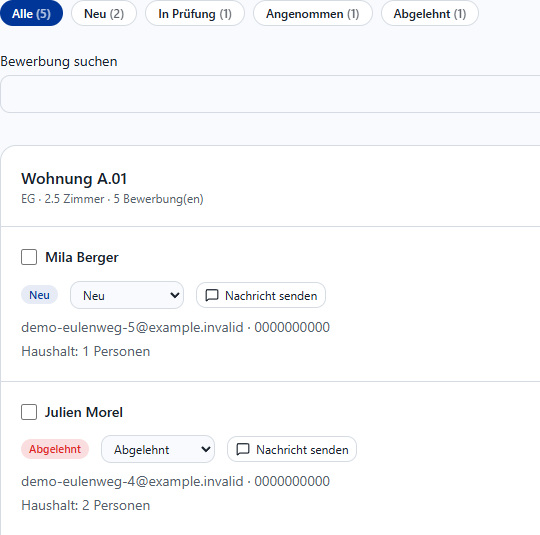Send a message to Julien Morel

tap(292, 449)
